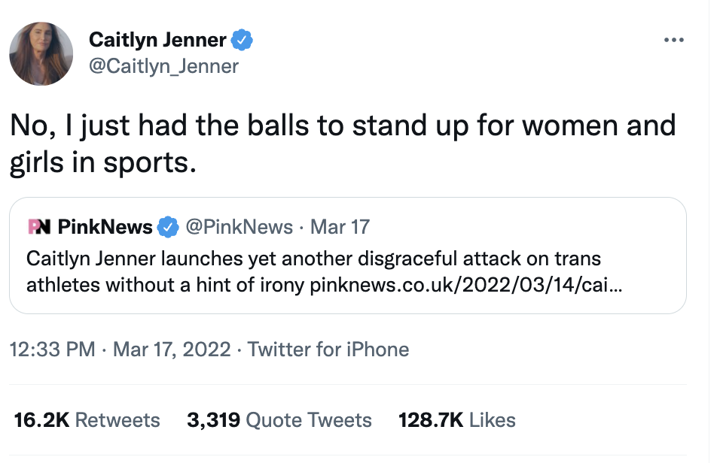Click the PinkNews account name
The width and height of the screenshot is (720, 463).
tap(105, 227)
